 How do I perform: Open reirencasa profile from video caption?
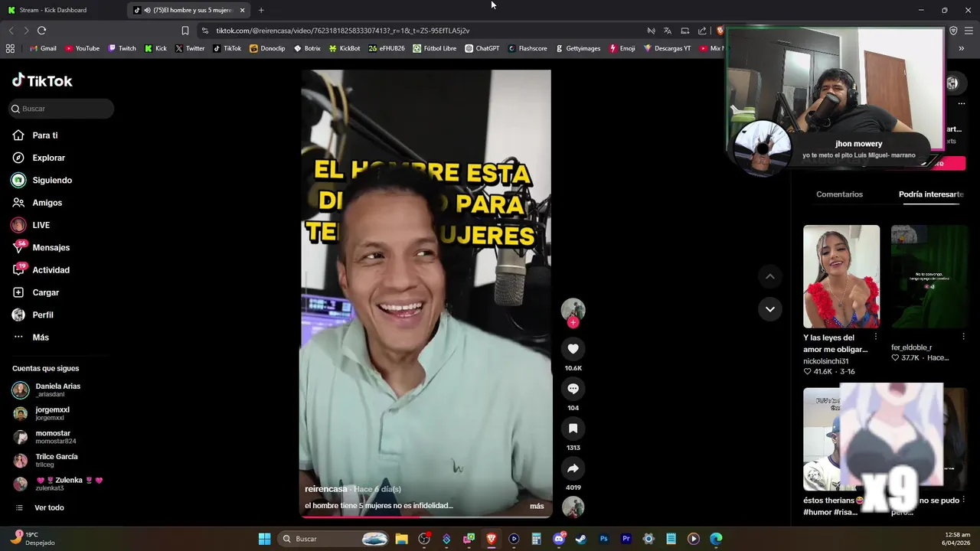(326, 489)
